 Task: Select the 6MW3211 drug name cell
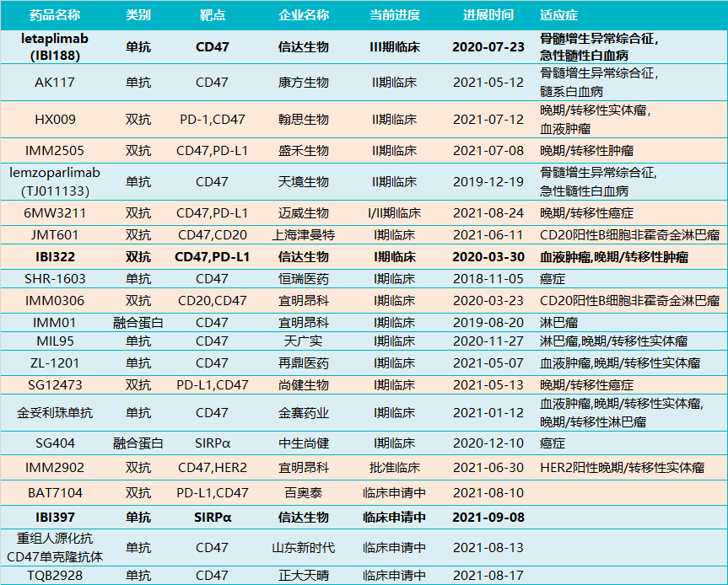[x=55, y=213]
